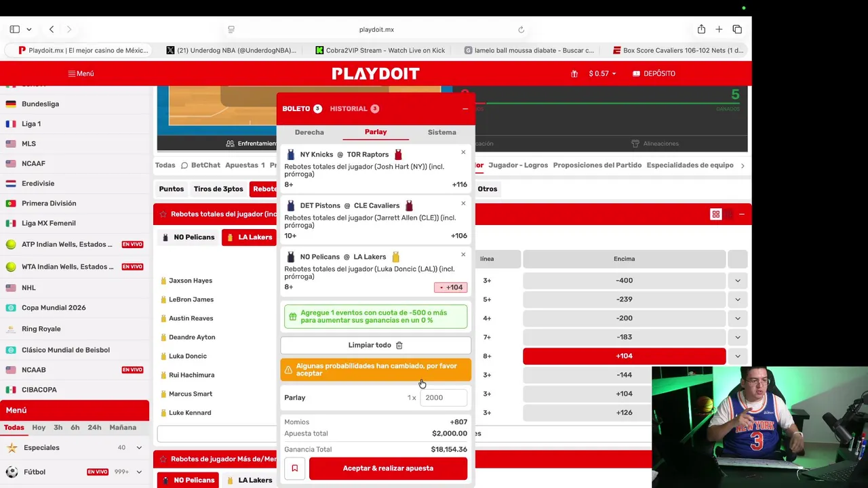Viewport: 868px width, 488px height.
Task: Open Proposiciones del Partido category
Action: click(597, 165)
